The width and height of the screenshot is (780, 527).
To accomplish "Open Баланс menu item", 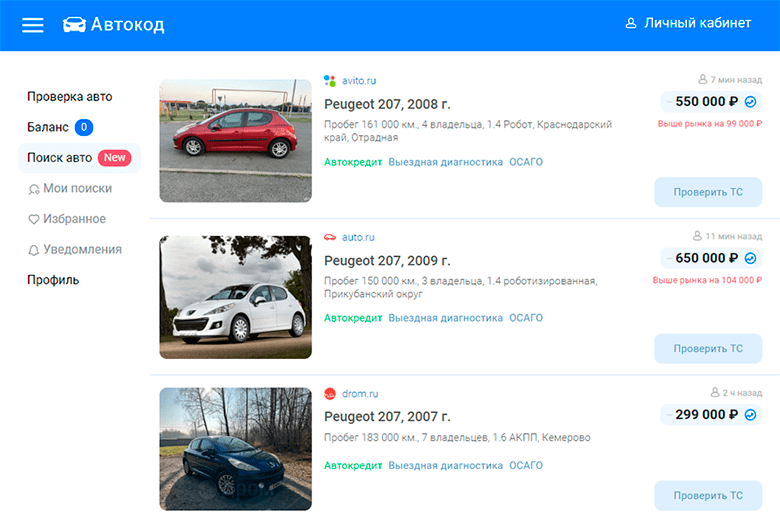I will tap(48, 127).
